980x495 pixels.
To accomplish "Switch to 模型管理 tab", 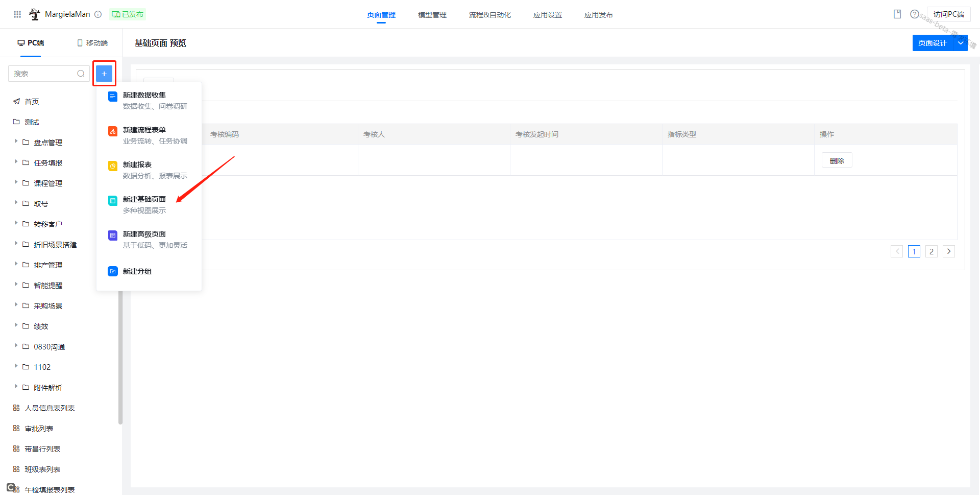I will point(432,15).
